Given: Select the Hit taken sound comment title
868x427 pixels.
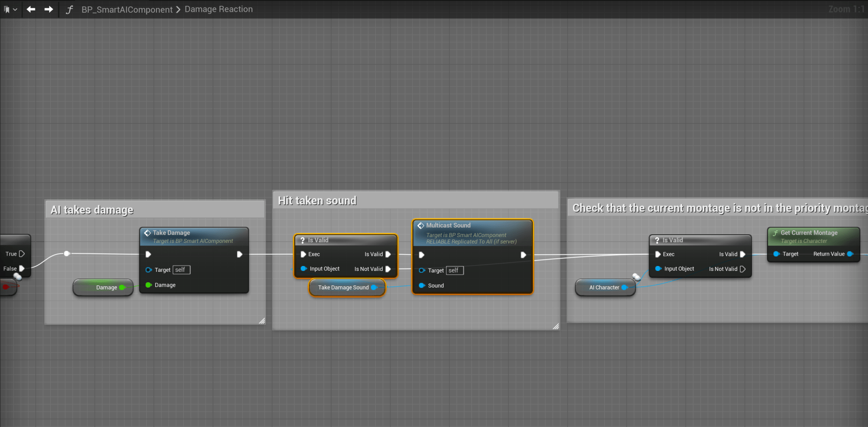Looking at the screenshot, I should click(317, 201).
